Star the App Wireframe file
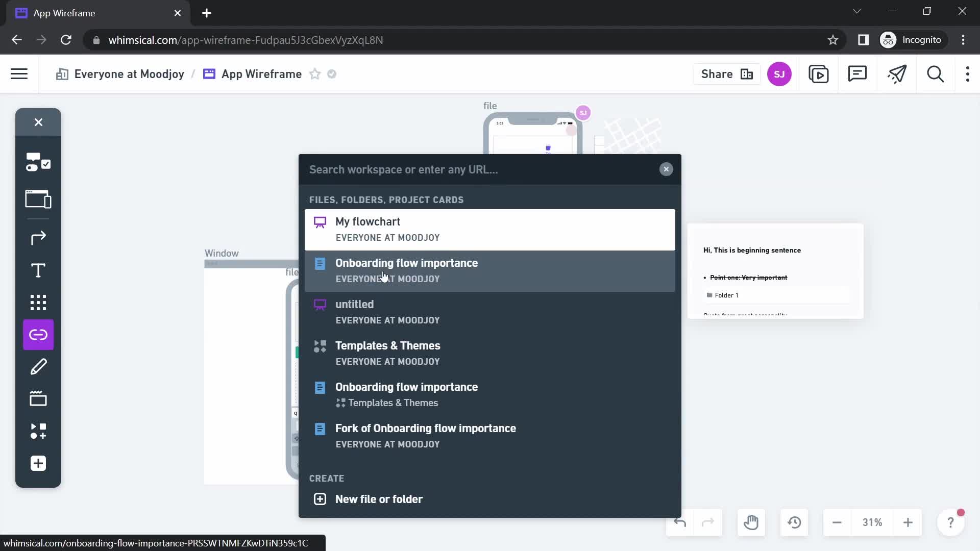This screenshot has width=980, height=551. (x=315, y=74)
